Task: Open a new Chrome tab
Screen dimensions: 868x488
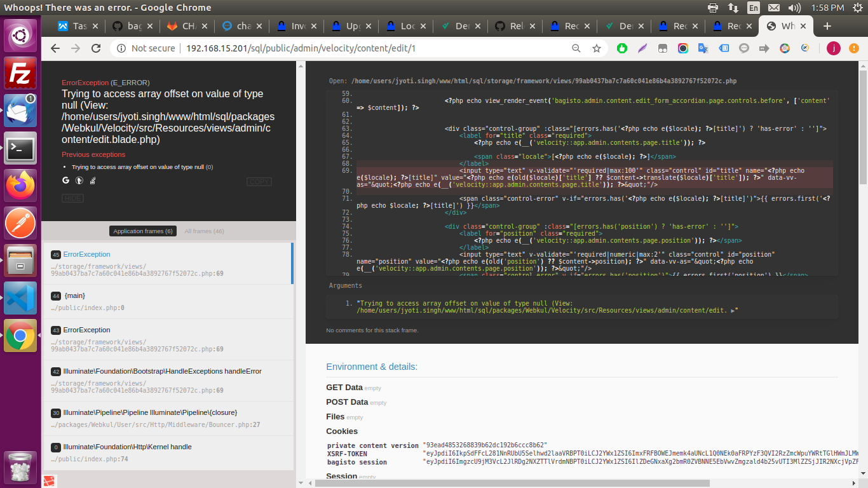Action: tap(827, 26)
